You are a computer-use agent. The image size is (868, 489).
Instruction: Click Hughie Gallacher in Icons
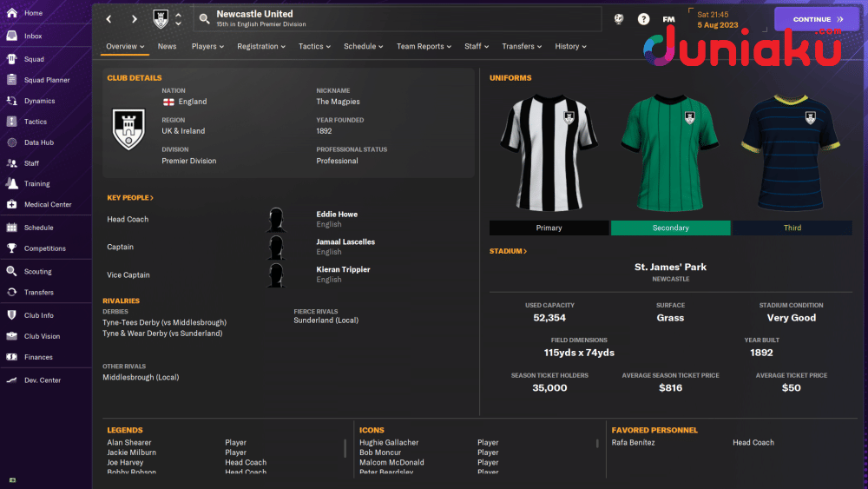[389, 442]
